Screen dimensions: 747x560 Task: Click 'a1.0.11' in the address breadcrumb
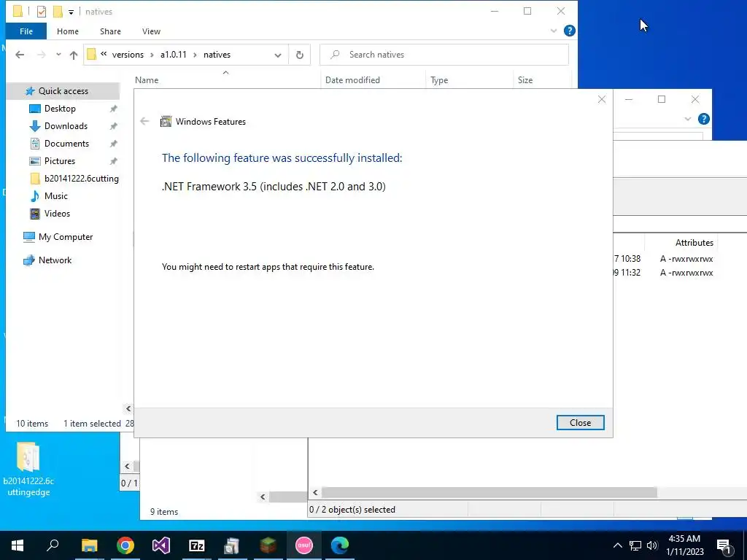[x=174, y=55]
